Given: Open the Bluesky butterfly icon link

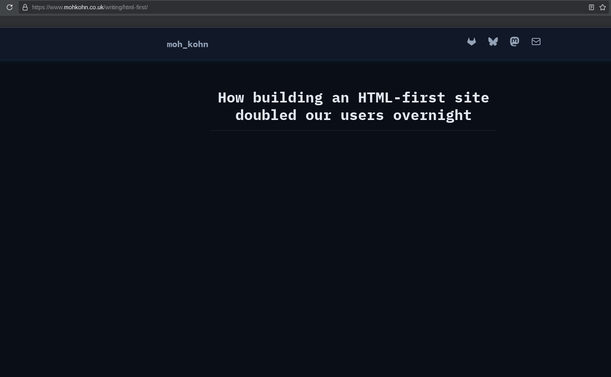Looking at the screenshot, I should 493,41.
